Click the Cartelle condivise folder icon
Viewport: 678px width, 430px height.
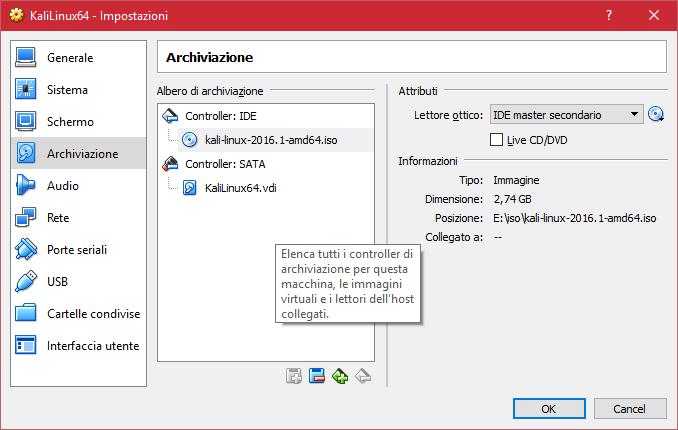(26, 313)
